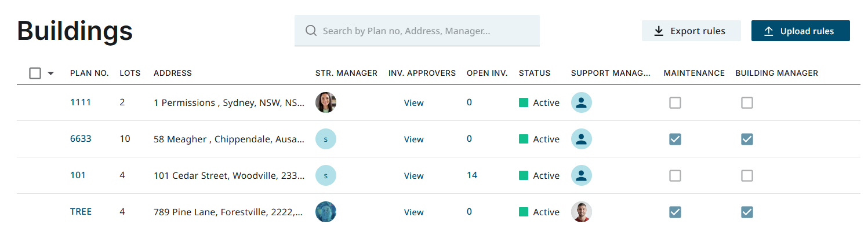Uncheck Building Manager for plan 6633
The width and height of the screenshot is (868, 228).
(747, 139)
